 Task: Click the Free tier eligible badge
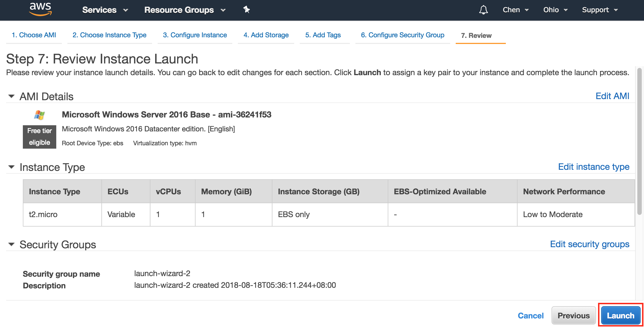40,137
